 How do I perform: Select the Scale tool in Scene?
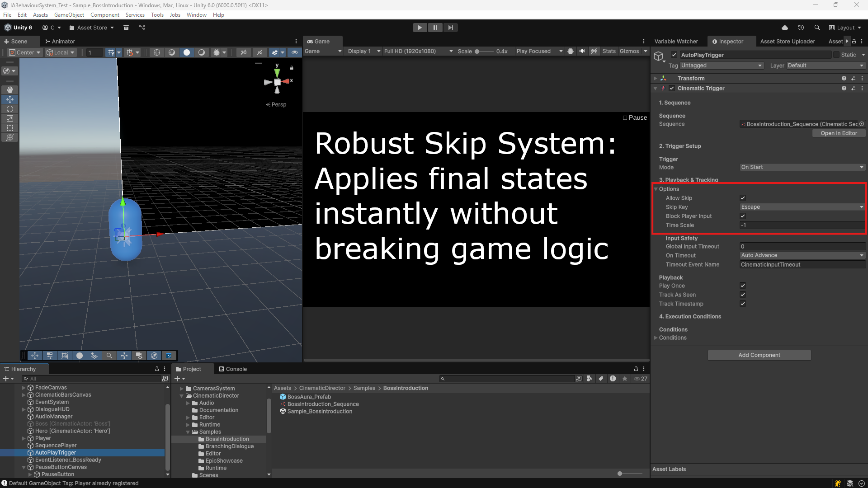tap(10, 118)
